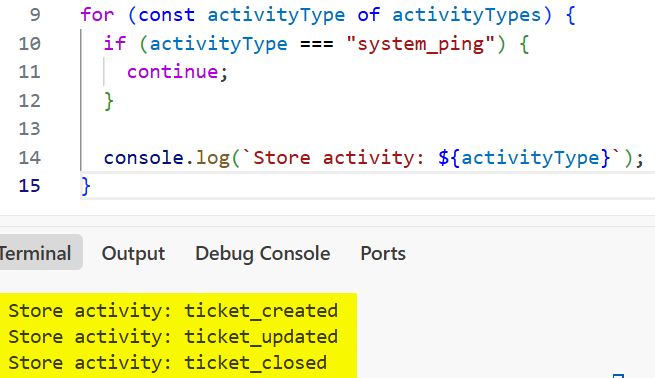The image size is (655, 378).
Task: Click terminal output 'Store activity: ticket_updated'
Action: point(173,337)
